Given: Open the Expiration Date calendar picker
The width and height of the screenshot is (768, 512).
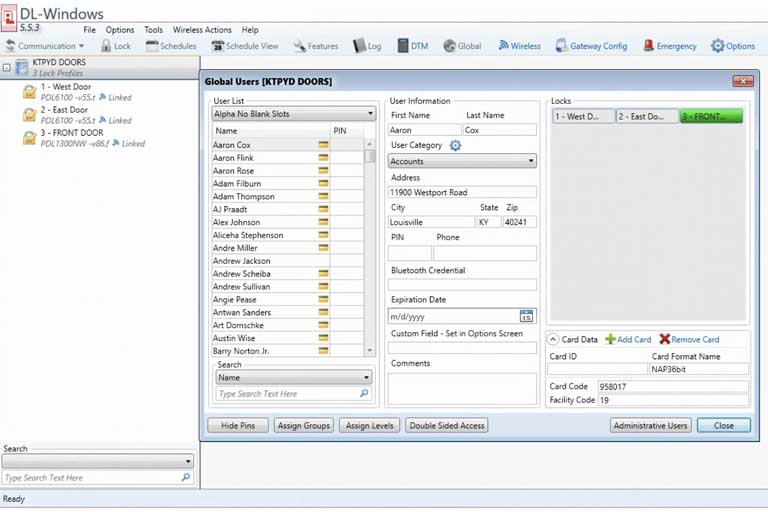Looking at the screenshot, I should [x=528, y=316].
